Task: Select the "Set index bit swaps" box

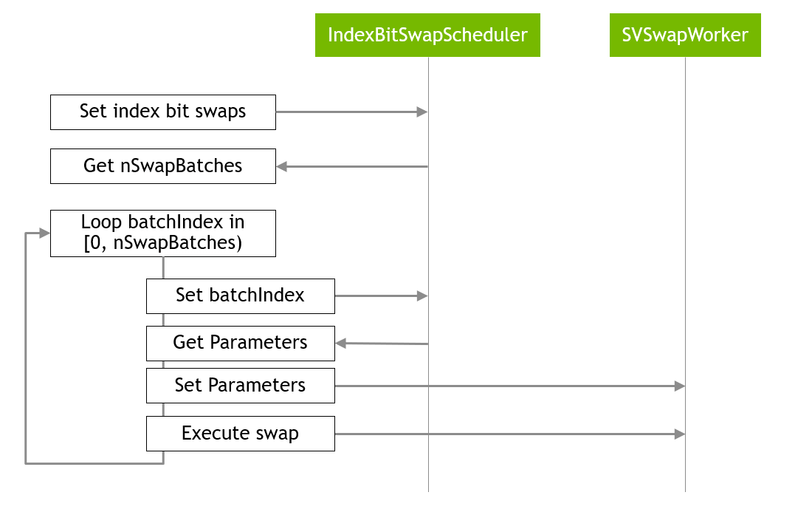Action: click(162, 112)
